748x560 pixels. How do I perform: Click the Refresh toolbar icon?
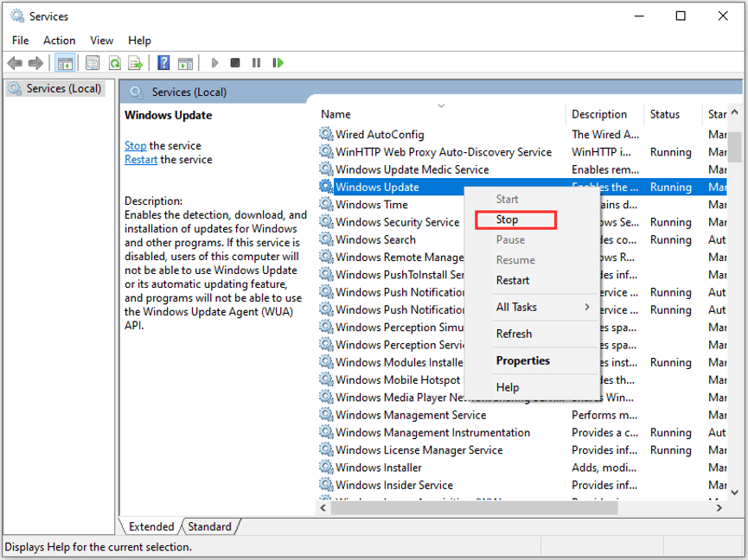[114, 63]
